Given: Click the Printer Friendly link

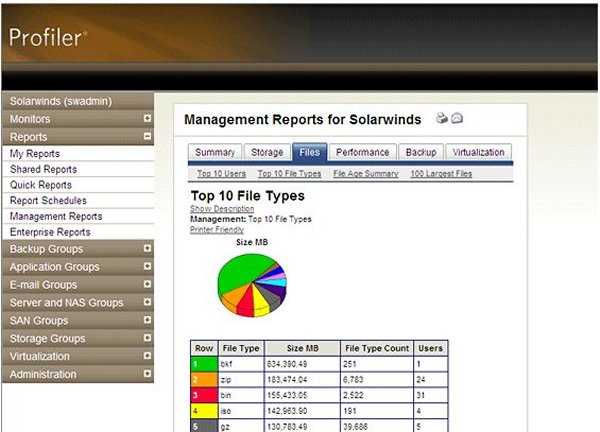Looking at the screenshot, I should click(x=217, y=230).
